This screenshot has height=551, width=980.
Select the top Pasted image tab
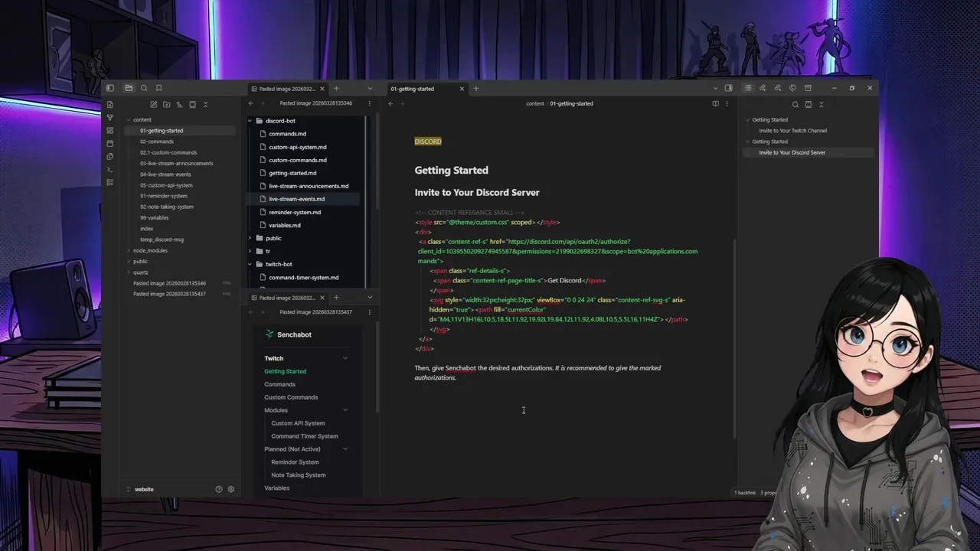click(x=286, y=89)
